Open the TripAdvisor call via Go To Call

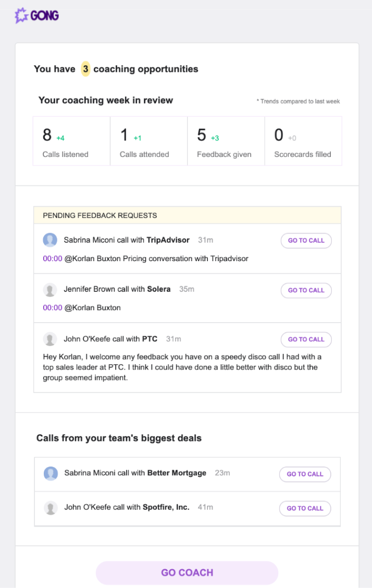coord(306,241)
